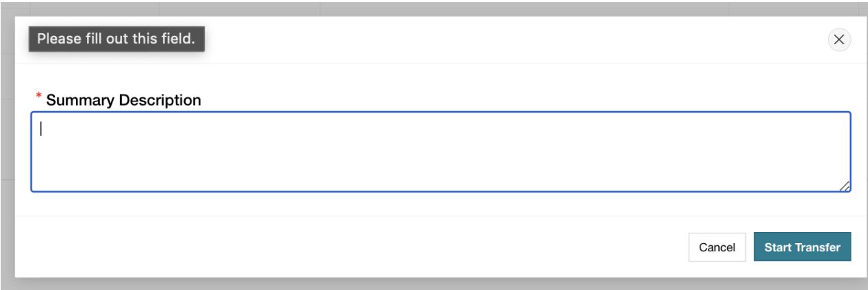The width and height of the screenshot is (868, 290).
Task: Click the Summary Description label
Action: pyautogui.click(x=124, y=100)
